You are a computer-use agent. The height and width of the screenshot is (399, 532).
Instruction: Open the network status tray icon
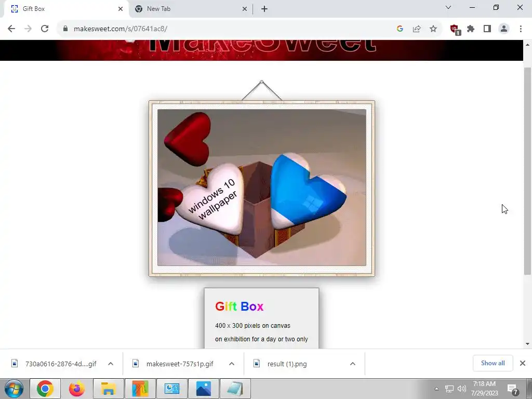tap(449, 389)
